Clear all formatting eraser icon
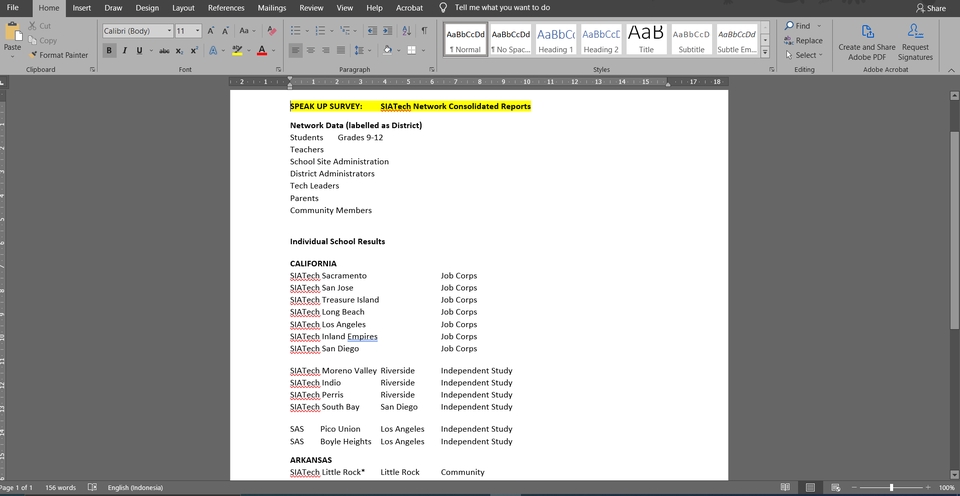The width and height of the screenshot is (960, 496). point(272,31)
